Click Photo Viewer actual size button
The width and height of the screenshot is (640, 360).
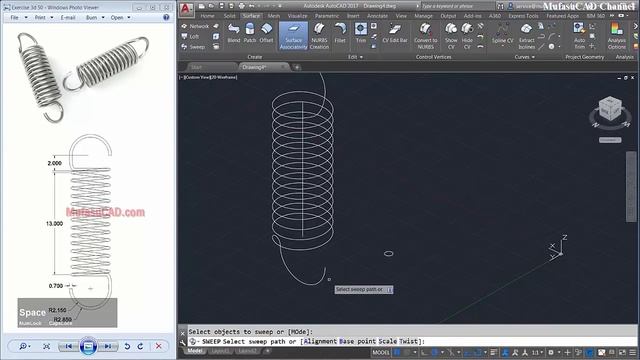pos(47,346)
